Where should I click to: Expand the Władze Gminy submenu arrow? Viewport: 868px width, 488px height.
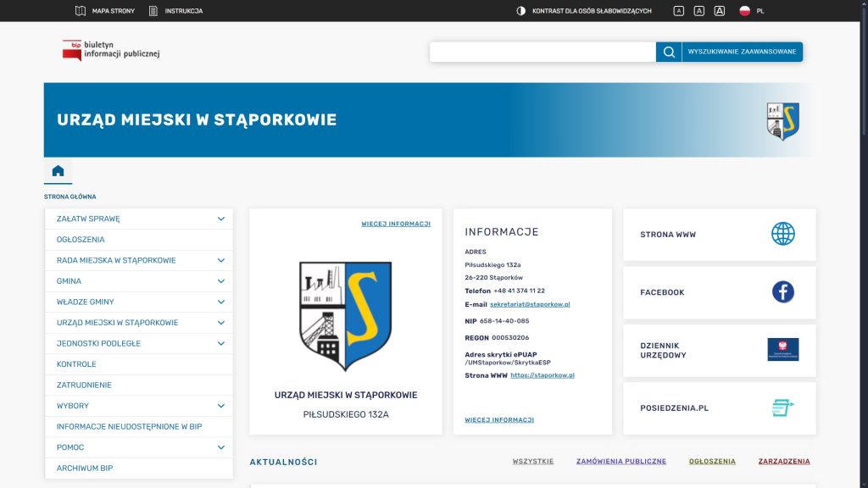click(220, 302)
